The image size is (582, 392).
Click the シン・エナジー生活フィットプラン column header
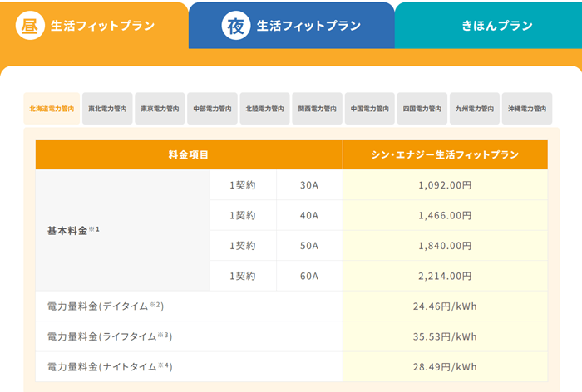point(445,154)
